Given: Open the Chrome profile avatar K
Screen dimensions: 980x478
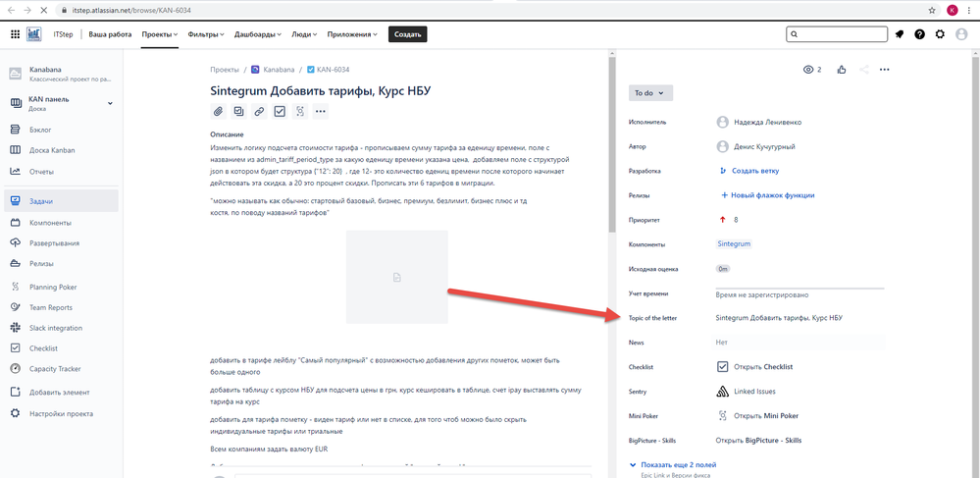Looking at the screenshot, I should tap(953, 10).
